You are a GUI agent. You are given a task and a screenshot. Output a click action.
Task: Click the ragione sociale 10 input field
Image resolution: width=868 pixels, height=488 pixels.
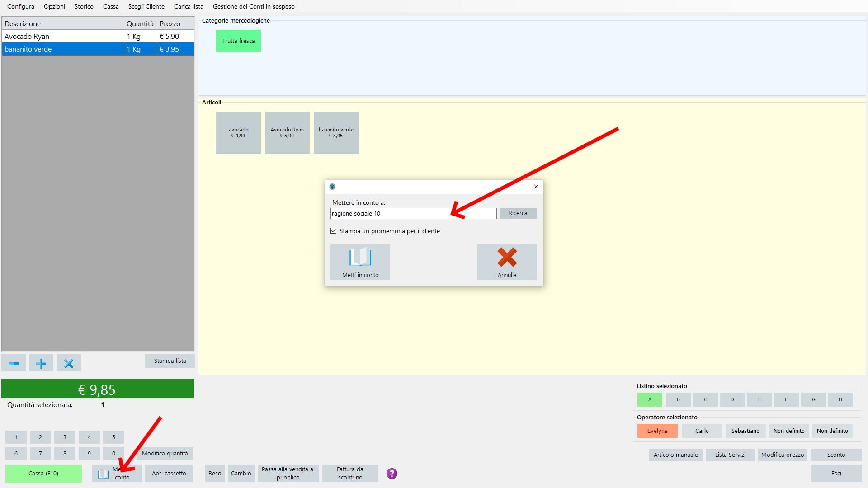point(413,213)
